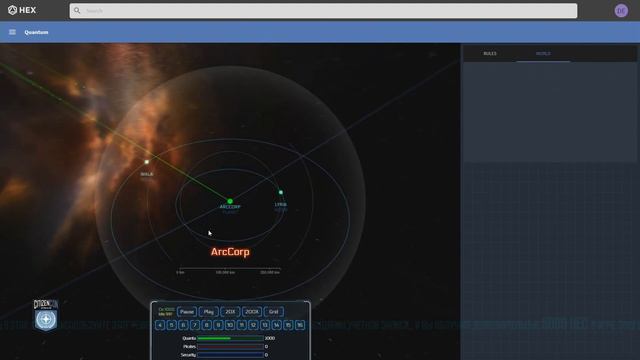Screen dimensions: 640x360
Task: Select number button 11
Action: click(x=242, y=325)
